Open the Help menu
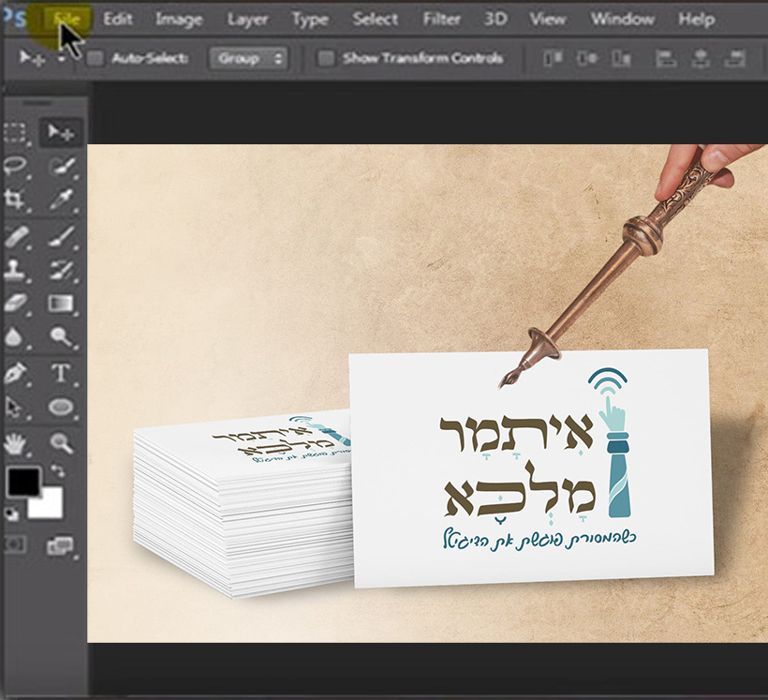Screen dimensions: 768x700 [697, 20]
